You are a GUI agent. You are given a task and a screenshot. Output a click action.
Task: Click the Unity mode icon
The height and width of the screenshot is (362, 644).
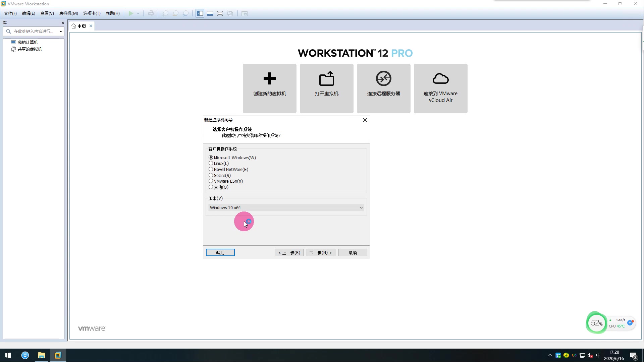tap(230, 13)
